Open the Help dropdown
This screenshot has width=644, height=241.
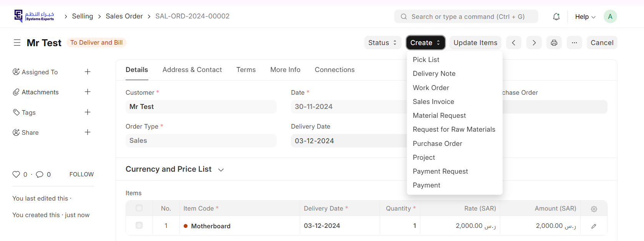[585, 17]
